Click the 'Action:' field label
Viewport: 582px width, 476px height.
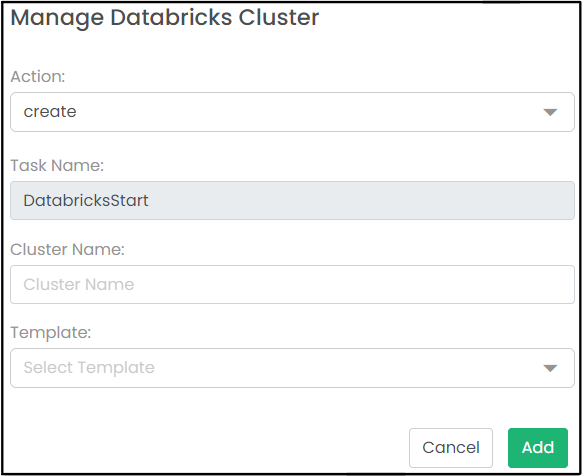[38, 76]
